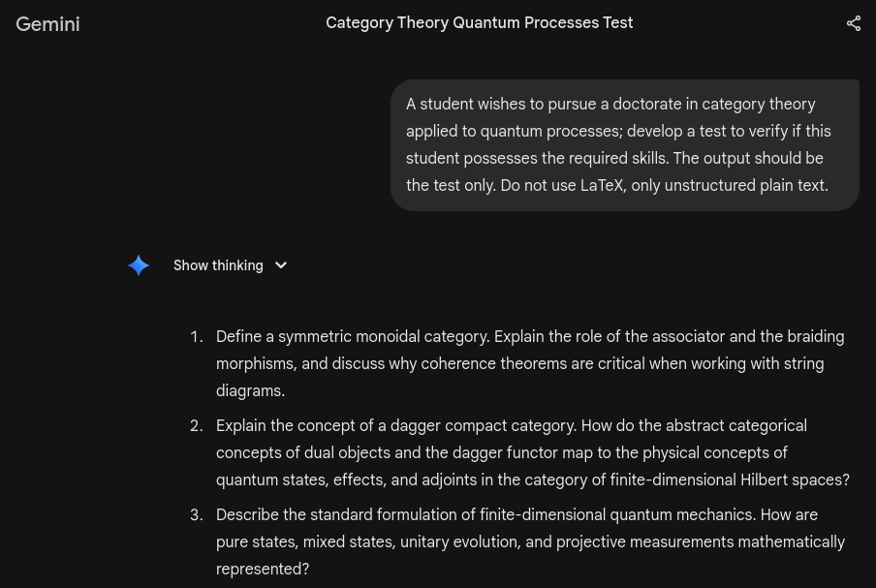Screen dimensions: 876x588
Task: Open the Gemini home logo
Action: click(47, 24)
